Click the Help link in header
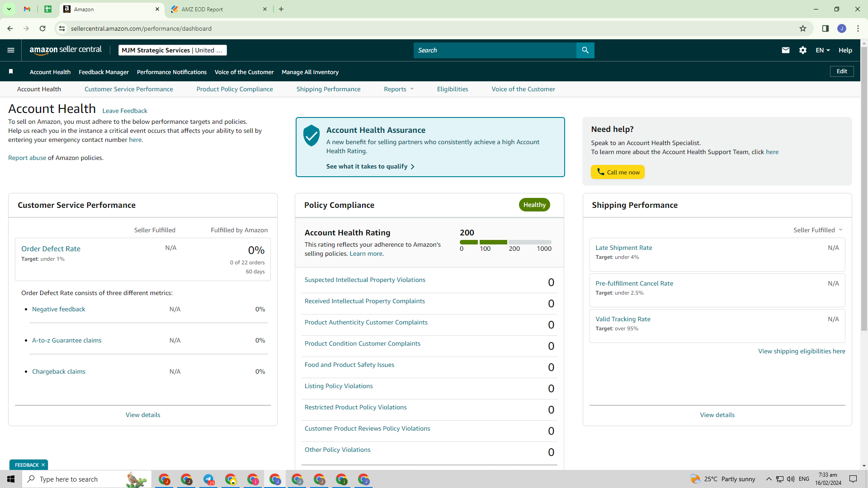 (x=845, y=50)
